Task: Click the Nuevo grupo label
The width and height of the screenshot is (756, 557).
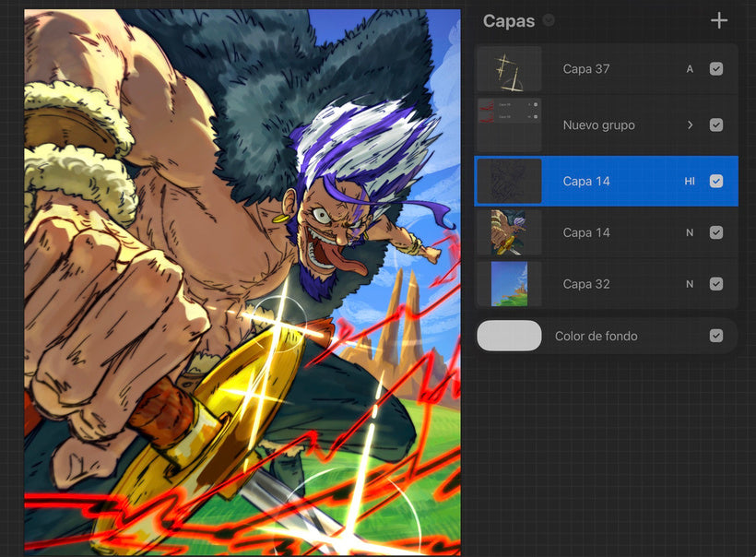Action: (599, 125)
